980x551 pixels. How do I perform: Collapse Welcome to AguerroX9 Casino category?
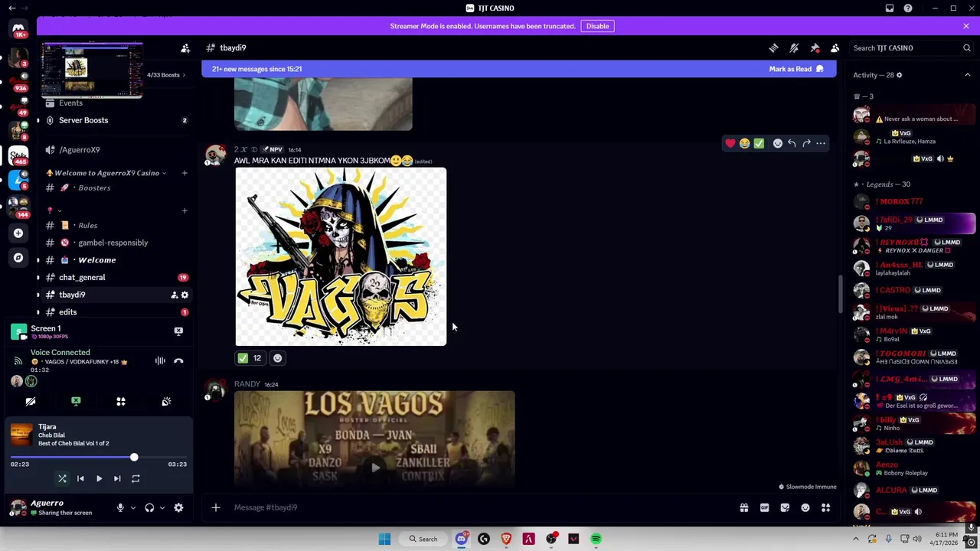[x=106, y=173]
